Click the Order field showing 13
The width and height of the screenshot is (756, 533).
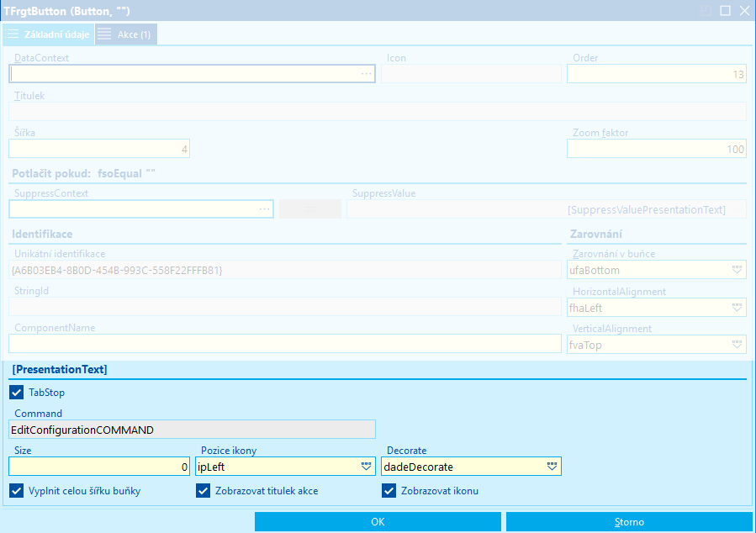(x=657, y=74)
